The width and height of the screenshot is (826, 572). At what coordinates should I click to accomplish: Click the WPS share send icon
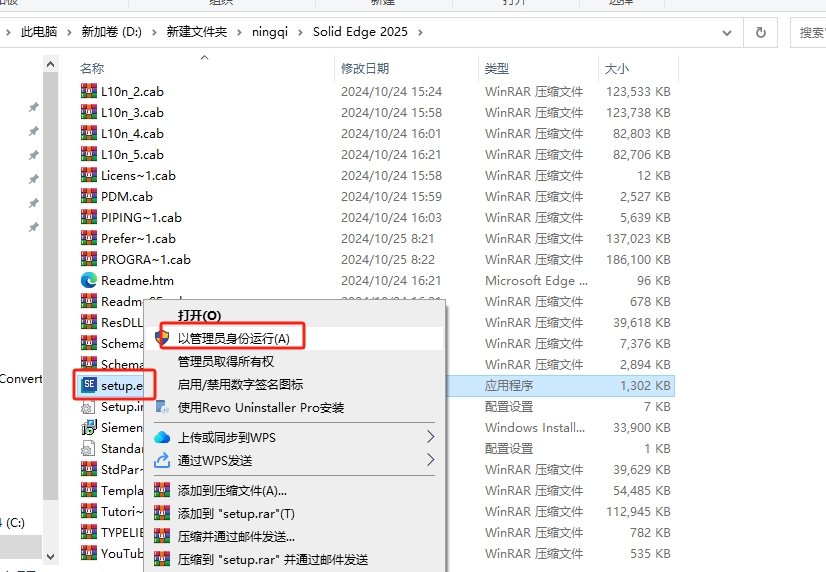point(162,460)
